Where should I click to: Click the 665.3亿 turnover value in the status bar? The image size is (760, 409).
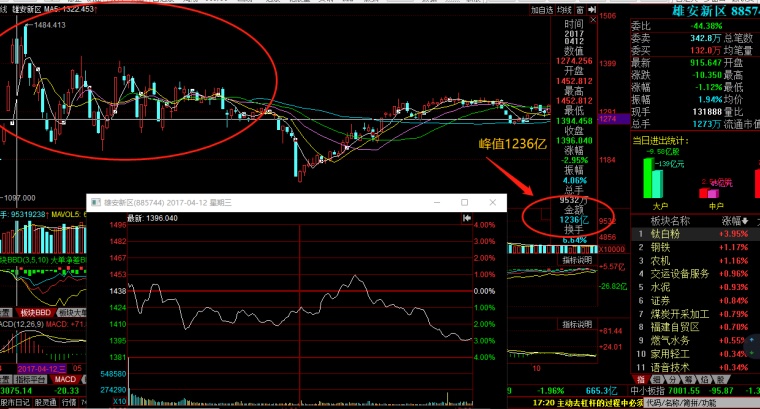601,391
